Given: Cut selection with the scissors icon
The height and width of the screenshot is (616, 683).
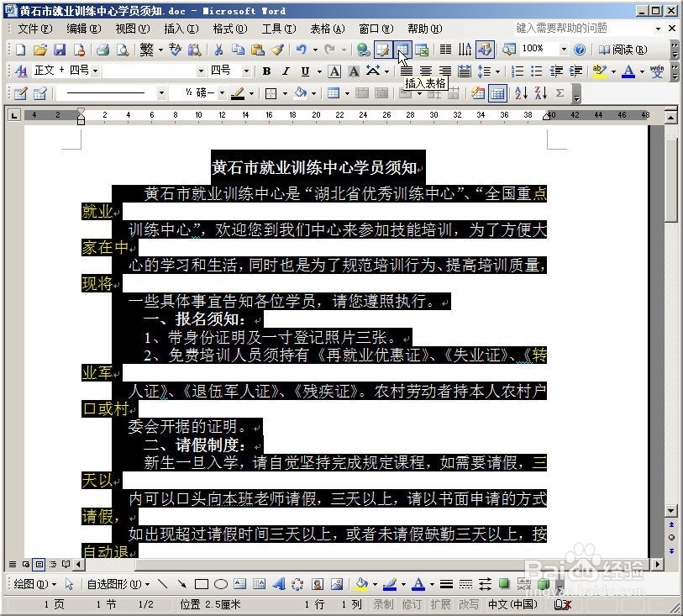Looking at the screenshot, I should click(x=218, y=50).
